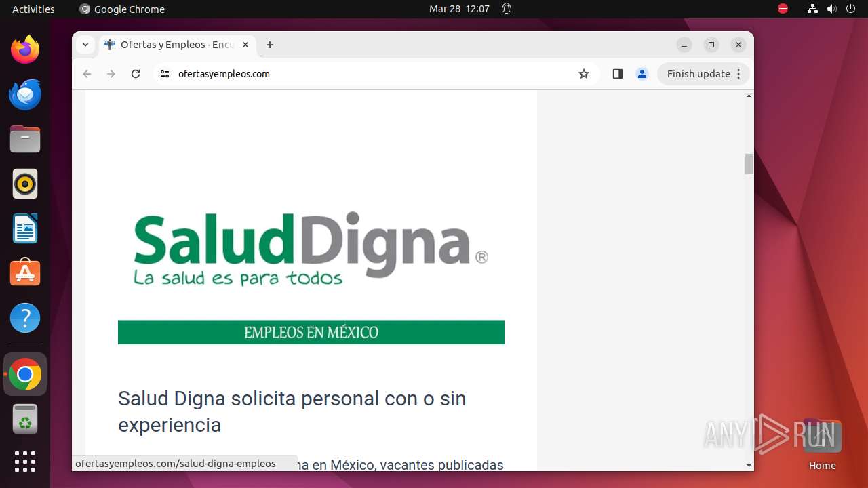Minimize the Chrome window

[x=684, y=45]
